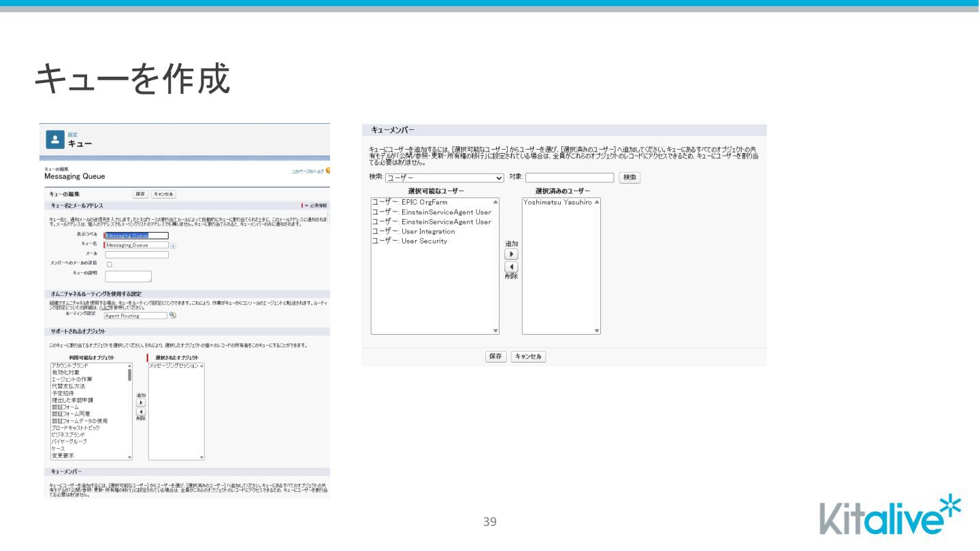Click the info icon next to the キュー名 field

173,246
